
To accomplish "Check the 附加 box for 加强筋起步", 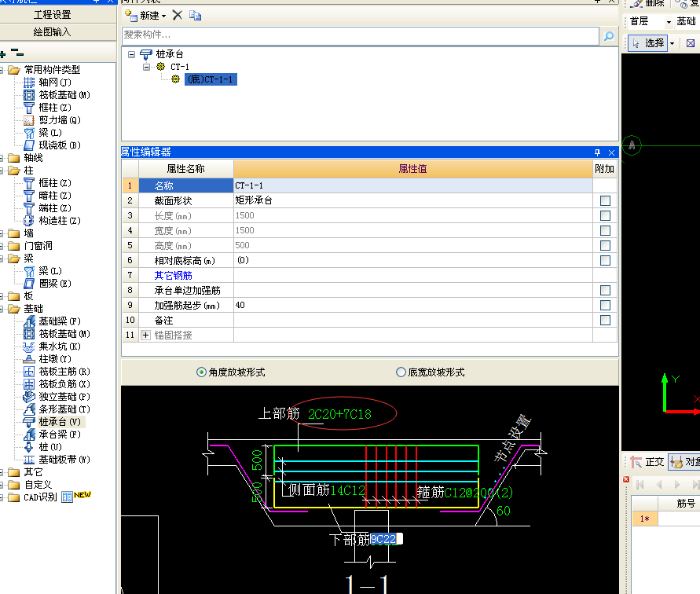I will pyautogui.click(x=605, y=305).
